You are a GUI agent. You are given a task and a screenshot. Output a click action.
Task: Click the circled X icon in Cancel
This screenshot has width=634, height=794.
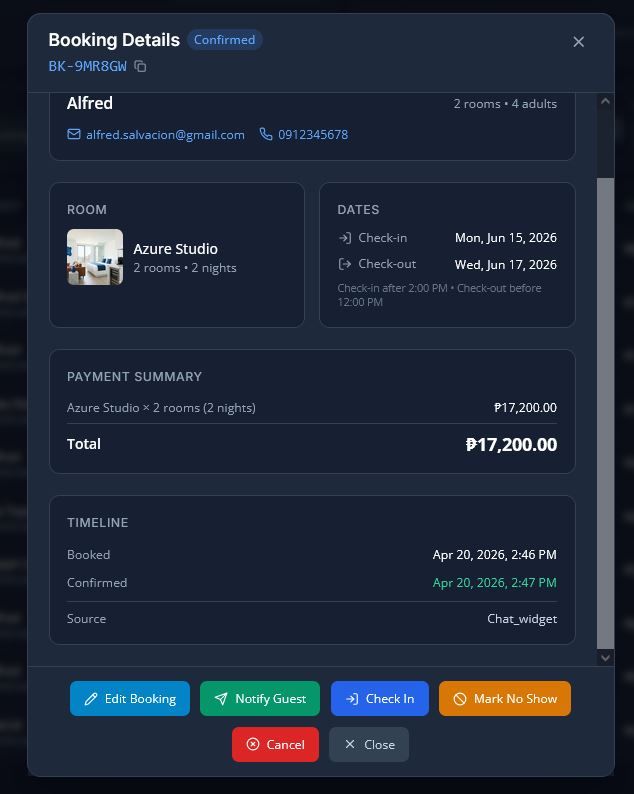coord(253,744)
